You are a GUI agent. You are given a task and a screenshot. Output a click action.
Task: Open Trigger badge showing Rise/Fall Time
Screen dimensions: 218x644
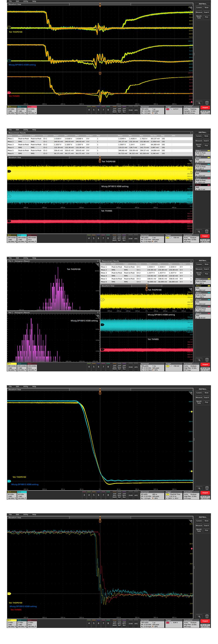(174, 495)
